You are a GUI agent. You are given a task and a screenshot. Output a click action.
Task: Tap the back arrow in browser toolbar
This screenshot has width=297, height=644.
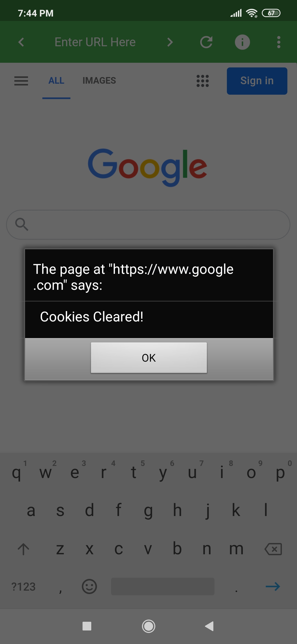(x=21, y=42)
